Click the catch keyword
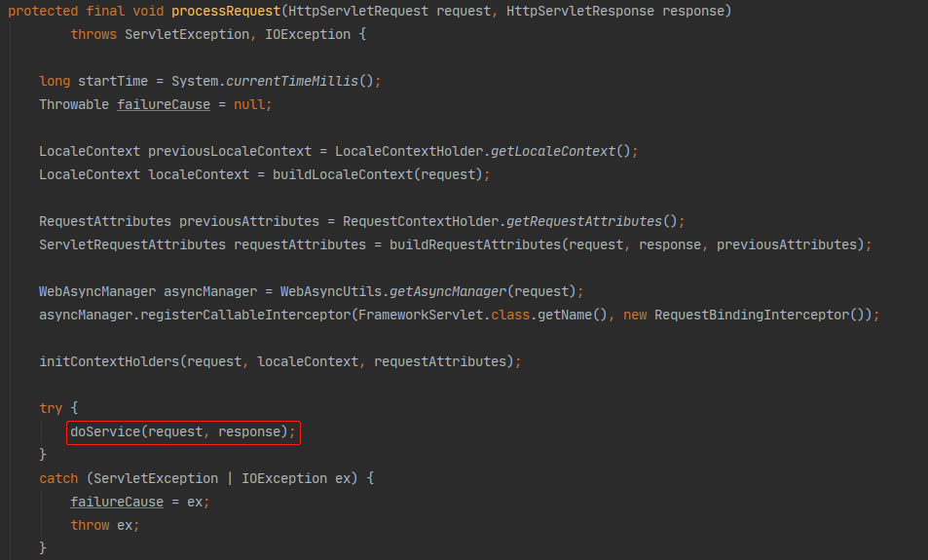The height and width of the screenshot is (560, 928). point(58,478)
